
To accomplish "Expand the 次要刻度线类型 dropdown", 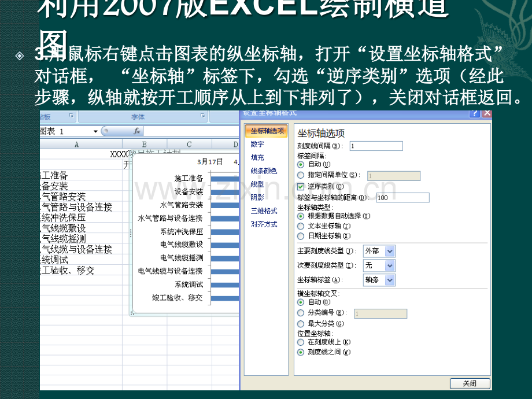I will pos(390,265).
